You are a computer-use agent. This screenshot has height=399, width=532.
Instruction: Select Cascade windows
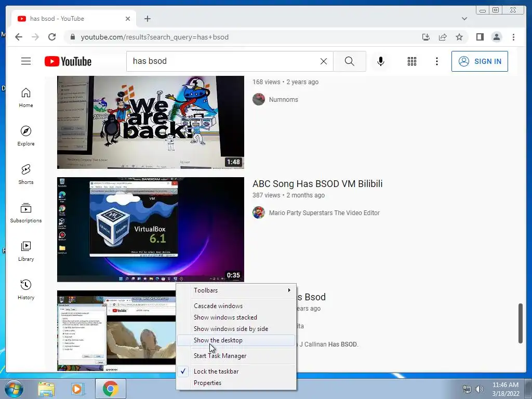coord(236,305)
